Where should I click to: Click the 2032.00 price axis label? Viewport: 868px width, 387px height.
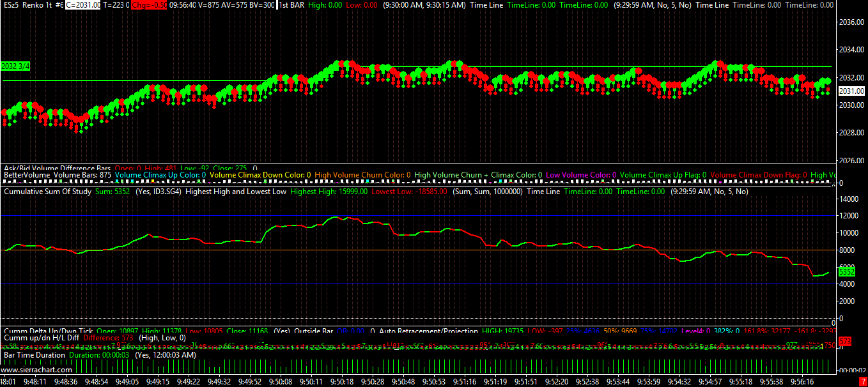[851, 77]
